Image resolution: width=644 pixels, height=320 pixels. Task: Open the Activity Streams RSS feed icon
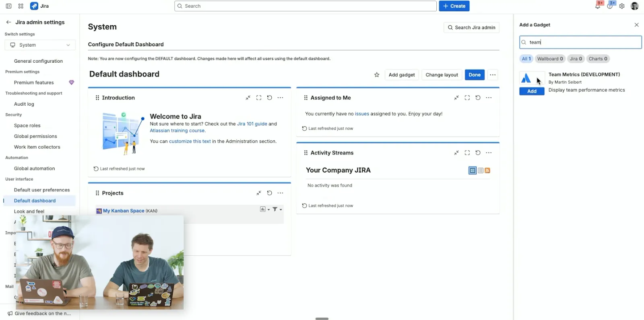(x=487, y=170)
